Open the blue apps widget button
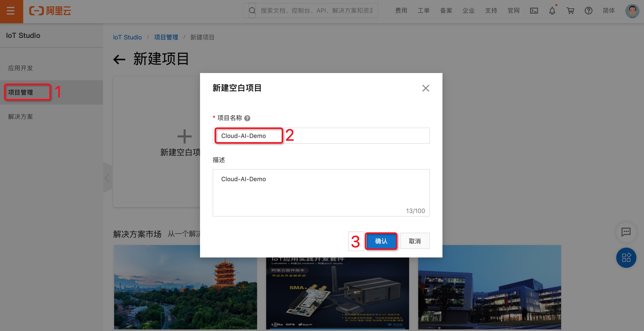This screenshot has height=331, width=644. 626,257
